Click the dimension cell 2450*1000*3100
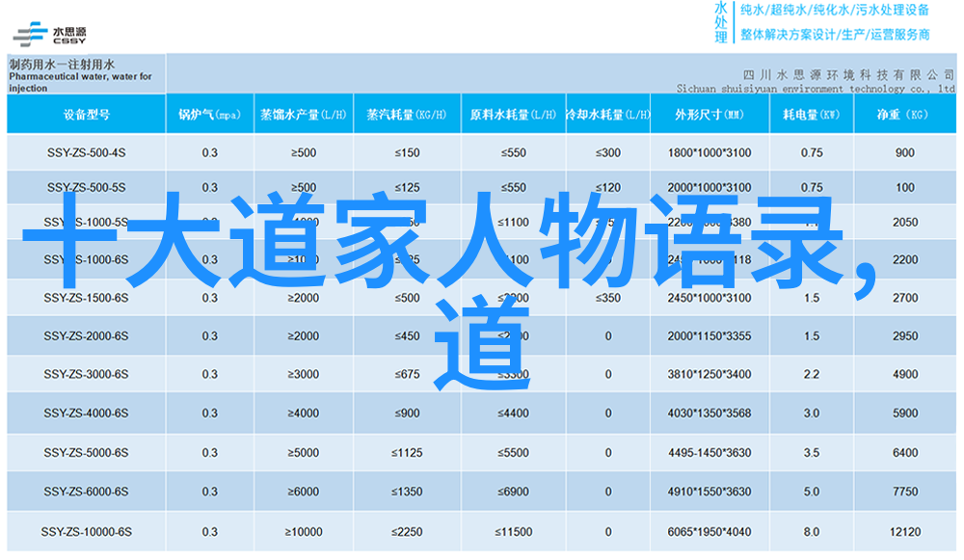 point(710,298)
